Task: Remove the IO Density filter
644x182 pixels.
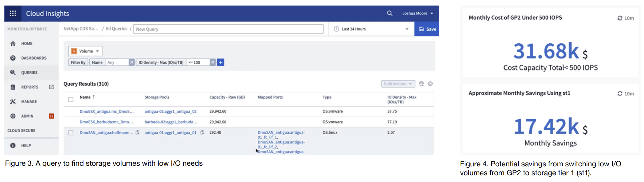Action: tap(213, 62)
